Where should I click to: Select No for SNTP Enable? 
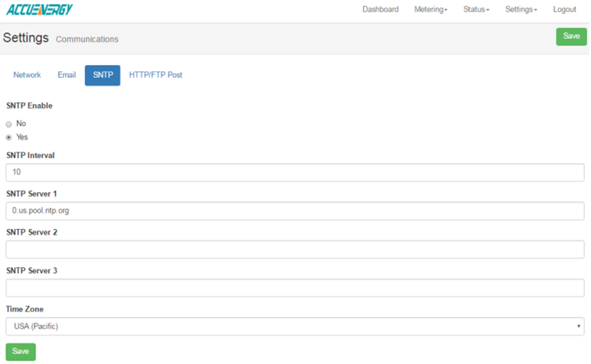[x=9, y=124]
